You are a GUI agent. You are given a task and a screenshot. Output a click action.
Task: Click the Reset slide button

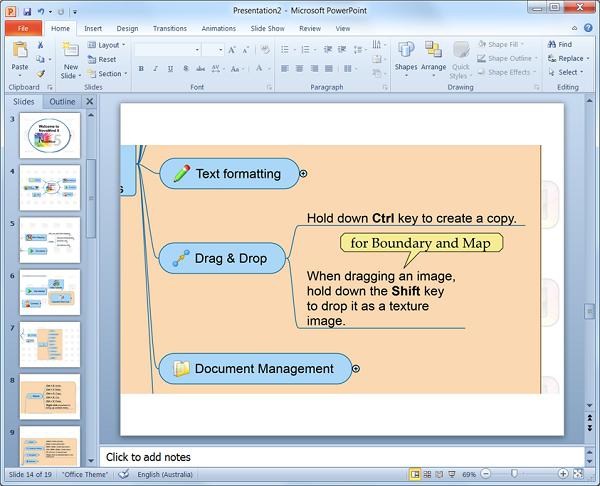(105, 59)
